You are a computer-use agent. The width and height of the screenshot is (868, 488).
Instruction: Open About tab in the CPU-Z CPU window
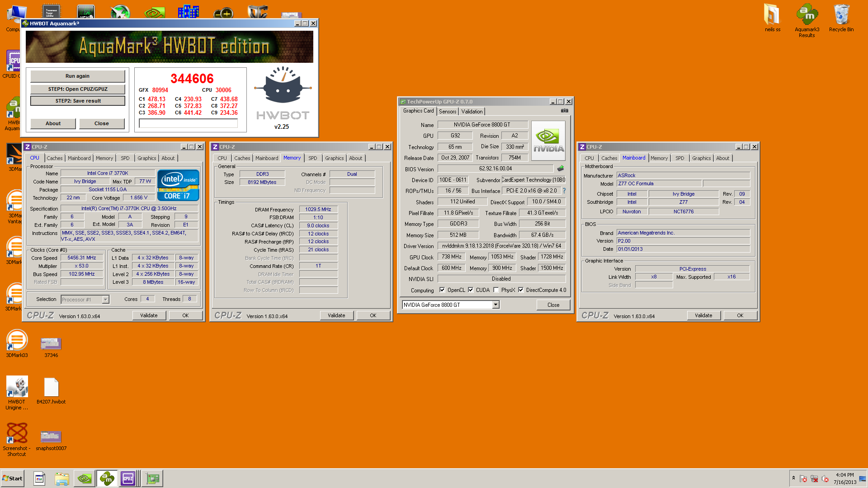[x=168, y=158]
